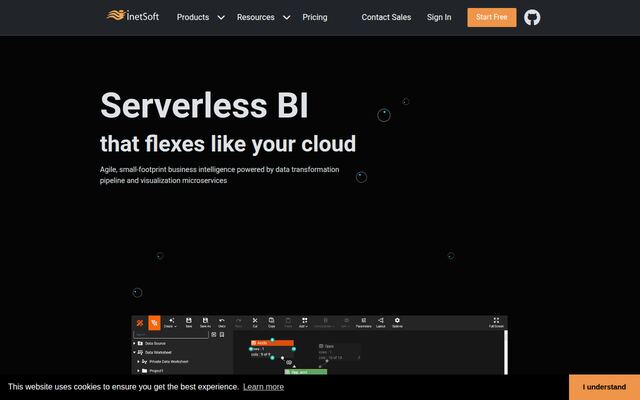Click the Layout toolbar icon
Viewport: 640px width, 400px height.
[380, 322]
